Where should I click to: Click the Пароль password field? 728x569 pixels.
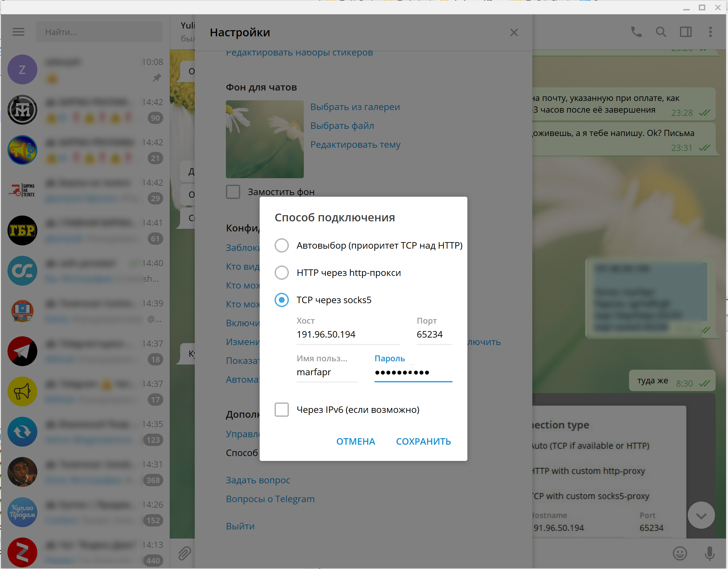pos(413,372)
